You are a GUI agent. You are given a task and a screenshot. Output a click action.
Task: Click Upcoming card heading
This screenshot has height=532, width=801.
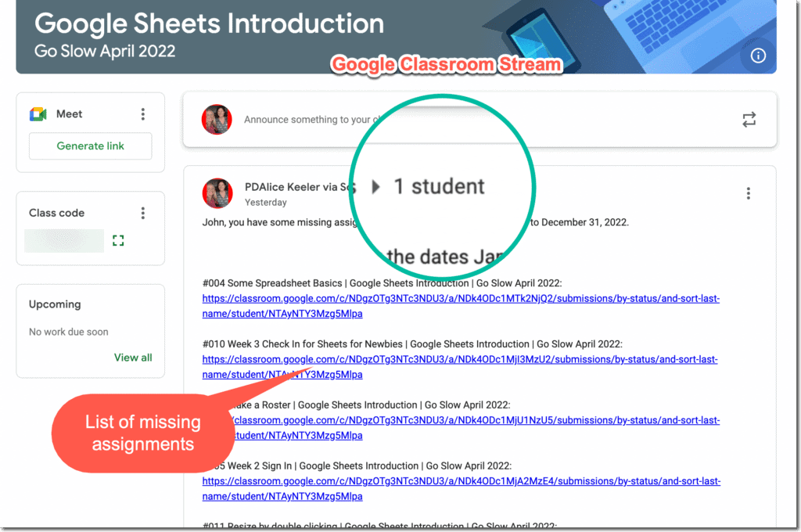point(55,304)
